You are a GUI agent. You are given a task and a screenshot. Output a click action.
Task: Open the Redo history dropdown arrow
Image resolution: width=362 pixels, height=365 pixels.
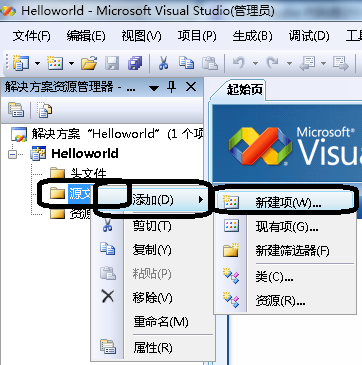pyautogui.click(x=289, y=63)
